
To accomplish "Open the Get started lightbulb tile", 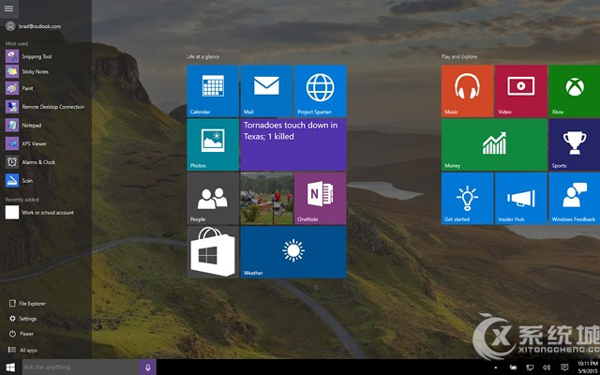I will pyautogui.click(x=467, y=198).
